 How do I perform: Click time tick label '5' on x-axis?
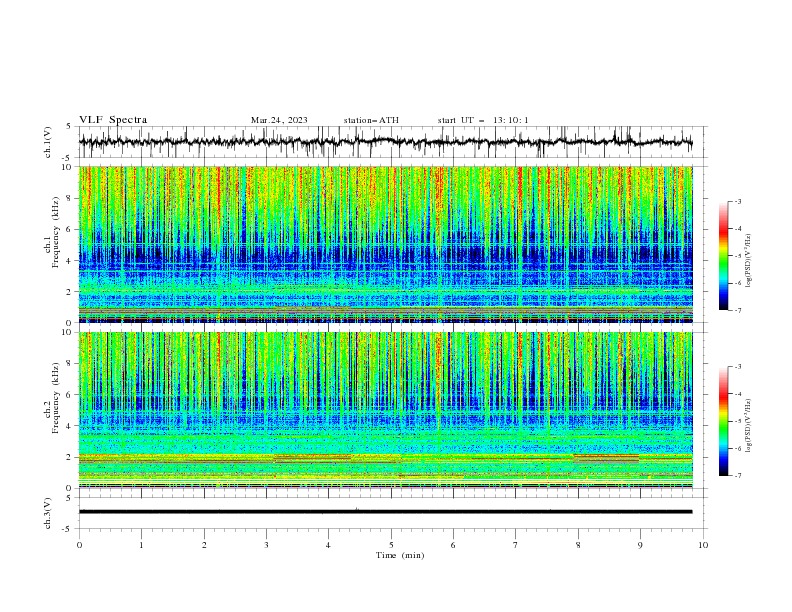[x=391, y=545]
